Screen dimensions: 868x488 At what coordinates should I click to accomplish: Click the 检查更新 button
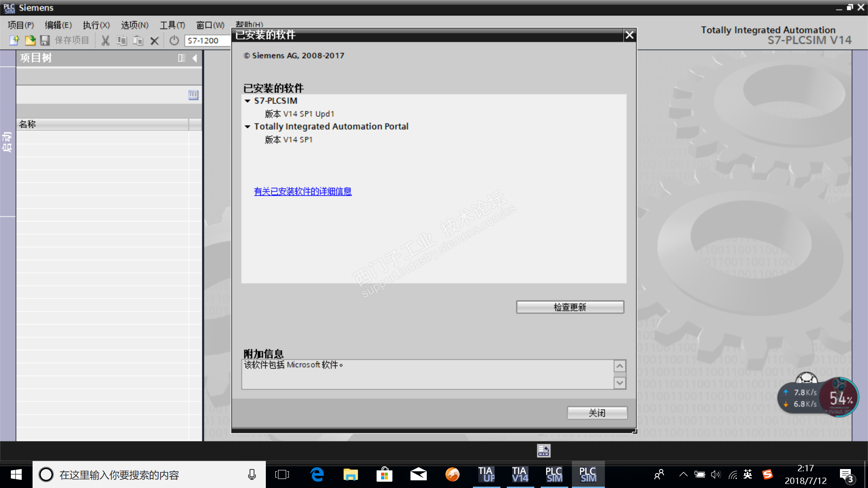(x=570, y=307)
